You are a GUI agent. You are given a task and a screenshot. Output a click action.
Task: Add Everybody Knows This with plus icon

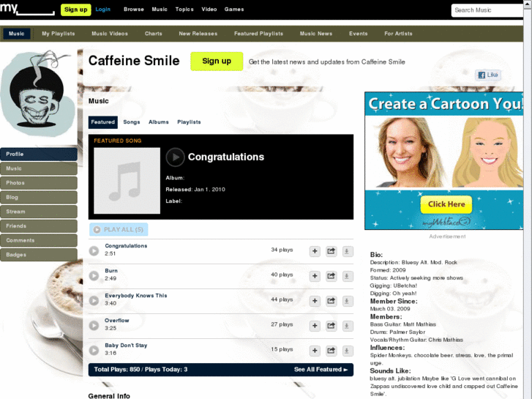315,301
